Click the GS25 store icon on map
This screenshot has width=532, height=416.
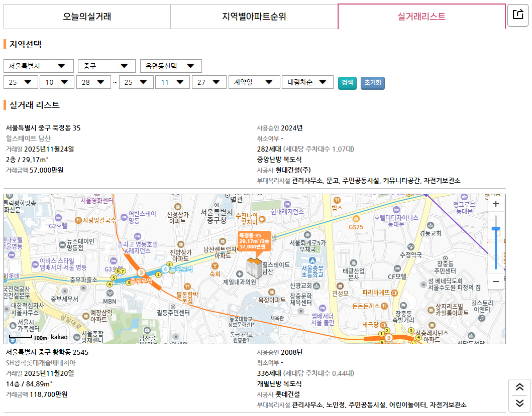pos(356,220)
